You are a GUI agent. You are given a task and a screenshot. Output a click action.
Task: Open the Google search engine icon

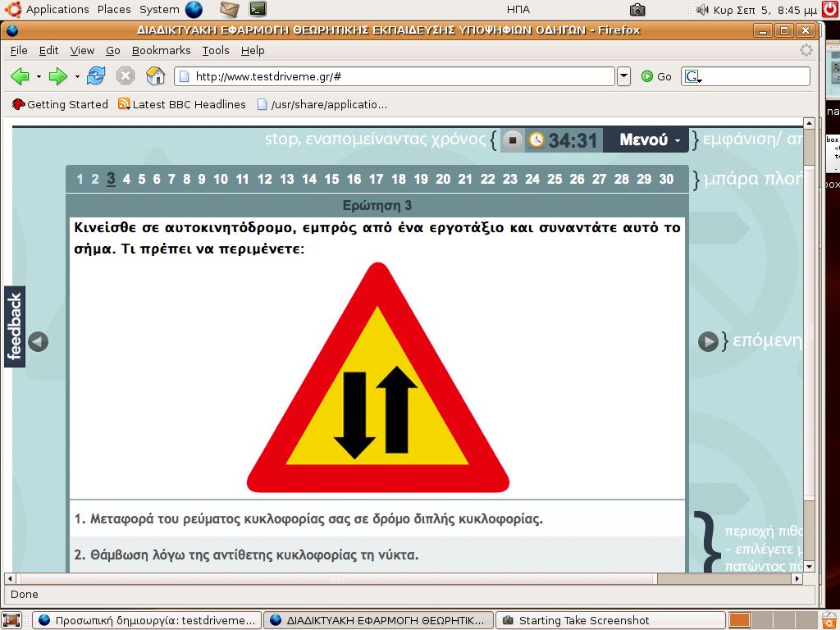tap(692, 76)
